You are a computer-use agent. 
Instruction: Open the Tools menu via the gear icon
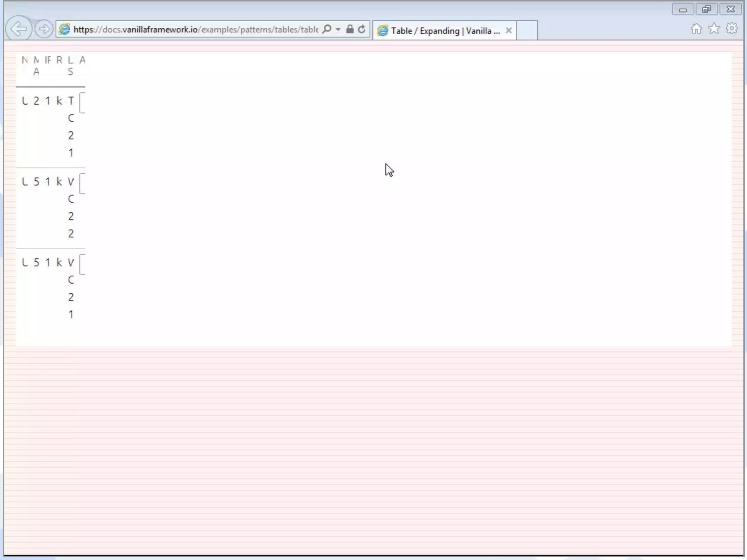pos(732,29)
